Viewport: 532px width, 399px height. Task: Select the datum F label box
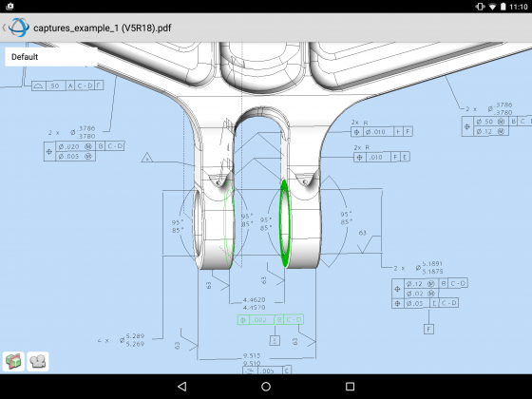[428, 329]
